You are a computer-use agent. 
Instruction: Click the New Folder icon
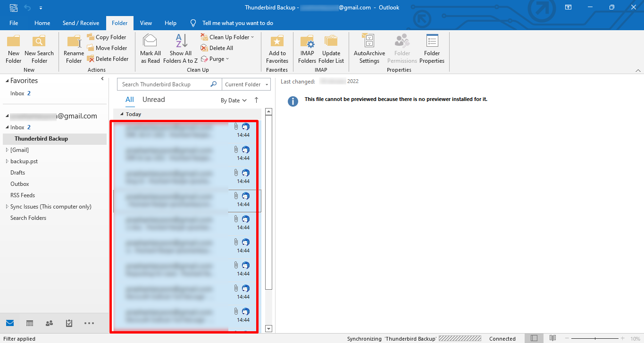(14, 49)
